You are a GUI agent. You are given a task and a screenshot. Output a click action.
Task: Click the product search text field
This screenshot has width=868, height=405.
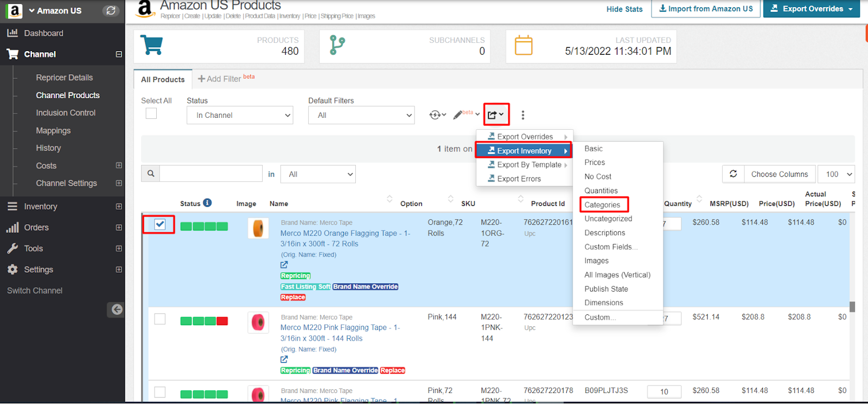(x=211, y=174)
